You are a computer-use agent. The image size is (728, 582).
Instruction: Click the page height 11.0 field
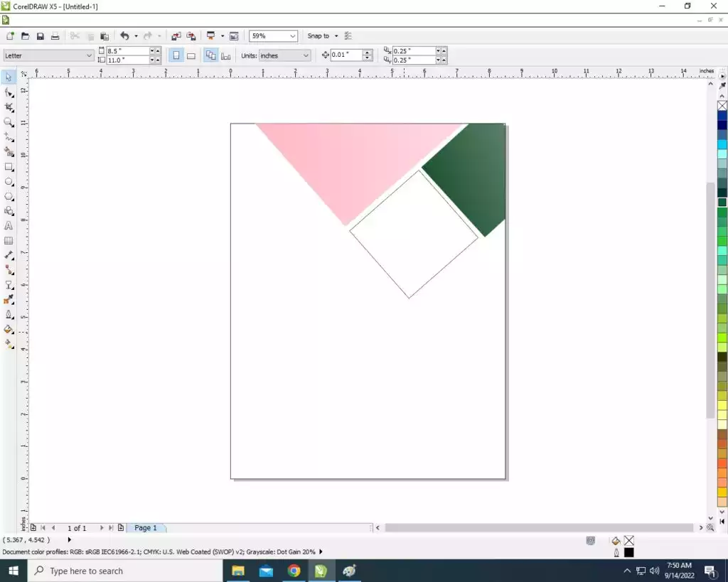pos(128,60)
